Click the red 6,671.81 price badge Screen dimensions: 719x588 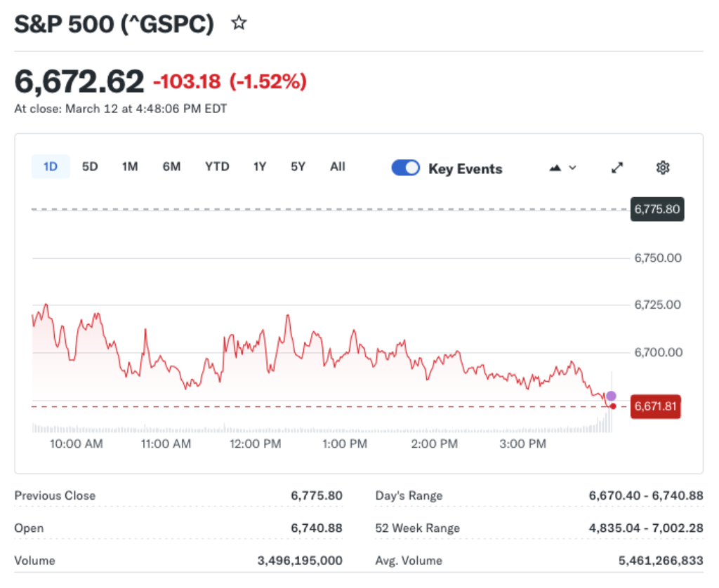(655, 406)
